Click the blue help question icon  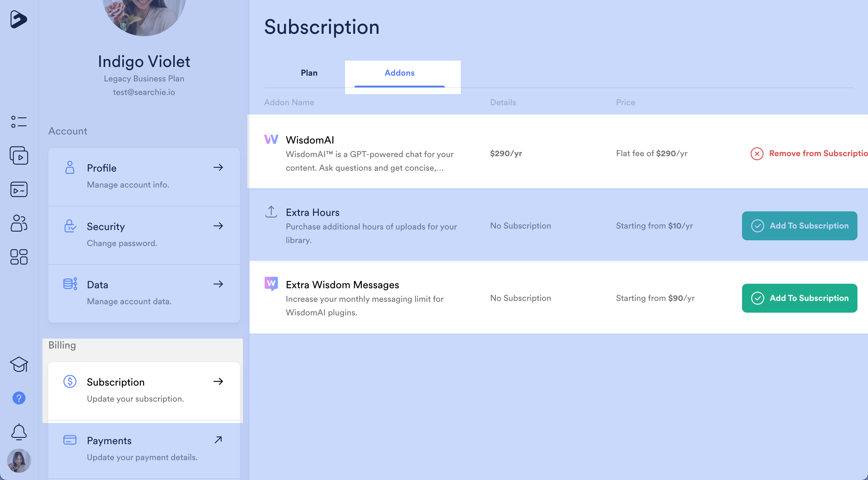pos(19,398)
